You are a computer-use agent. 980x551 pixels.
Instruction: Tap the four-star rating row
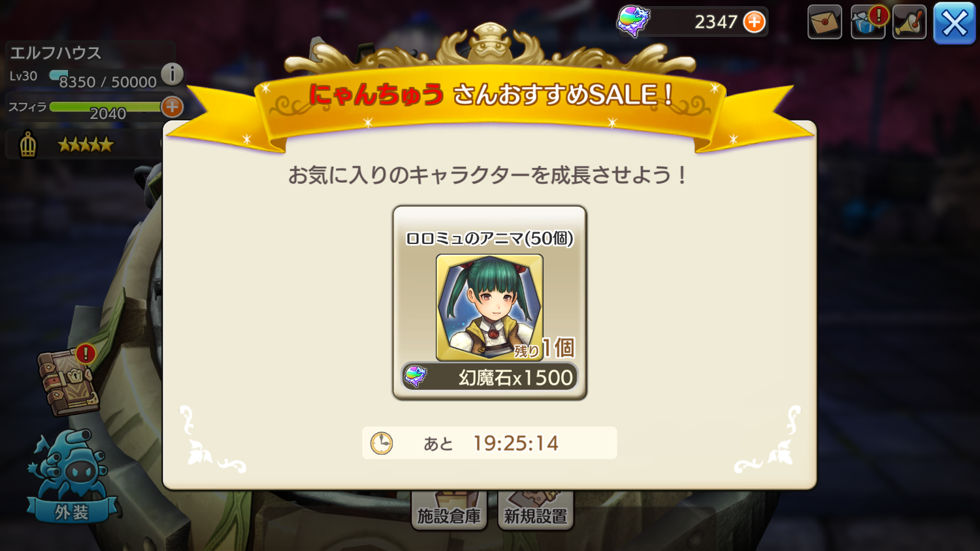(x=86, y=144)
